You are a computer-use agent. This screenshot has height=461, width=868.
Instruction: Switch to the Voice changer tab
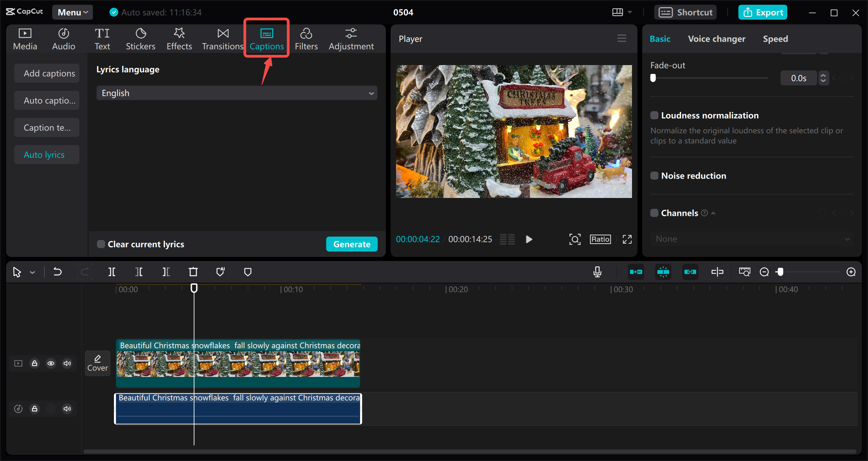pyautogui.click(x=716, y=39)
